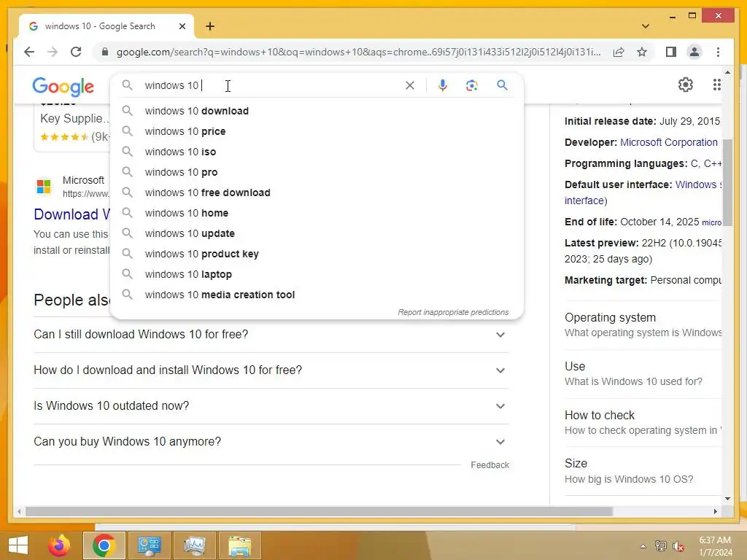The height and width of the screenshot is (560, 747).
Task: Submit search with magnifier button
Action: coord(502,85)
